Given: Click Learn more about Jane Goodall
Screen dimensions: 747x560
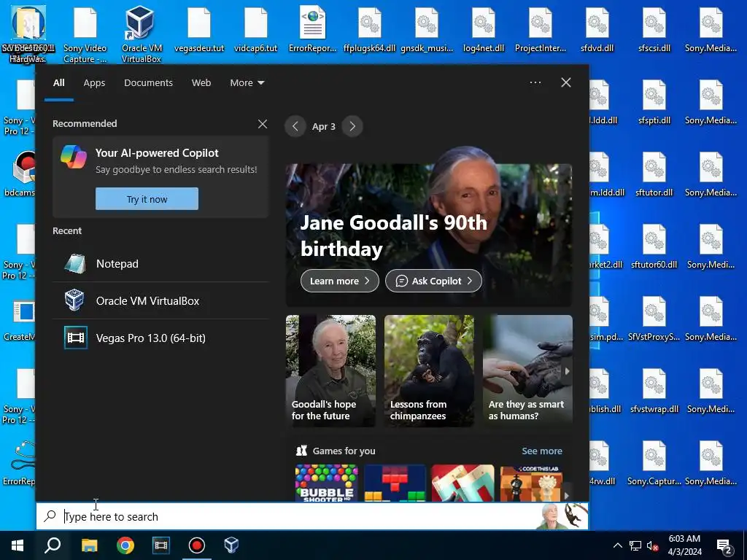Looking at the screenshot, I should [340, 281].
